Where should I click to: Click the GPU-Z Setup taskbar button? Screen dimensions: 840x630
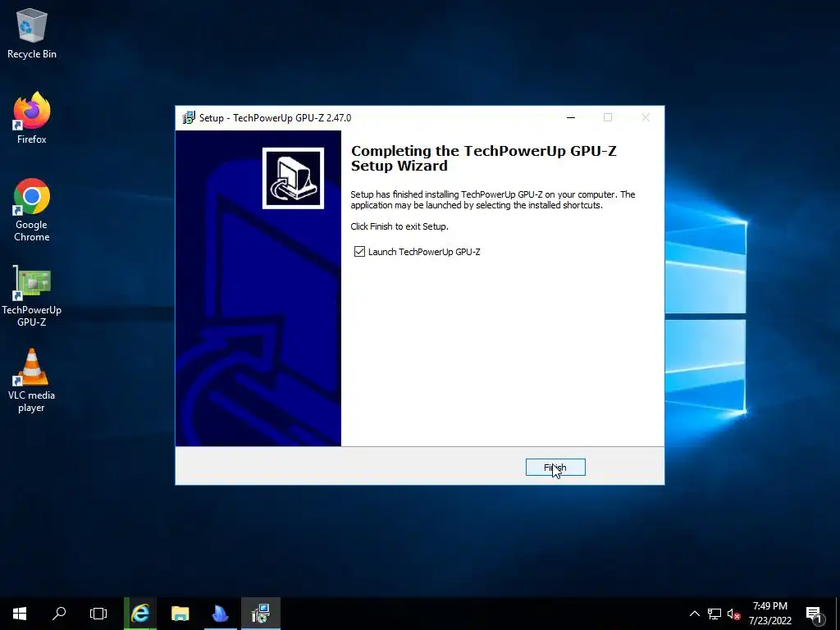[261, 614]
